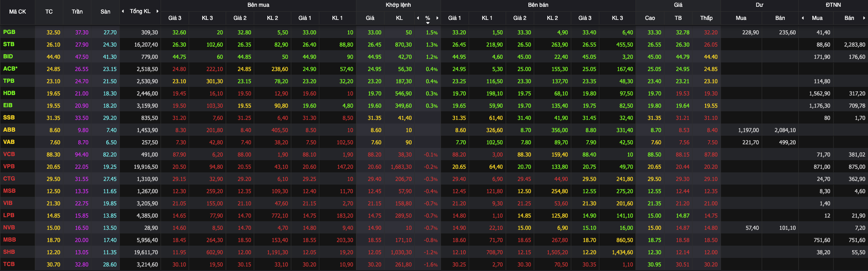Click ABB surplus buy value 1,197,00
This screenshot has width=868, height=271.
tap(749, 130)
